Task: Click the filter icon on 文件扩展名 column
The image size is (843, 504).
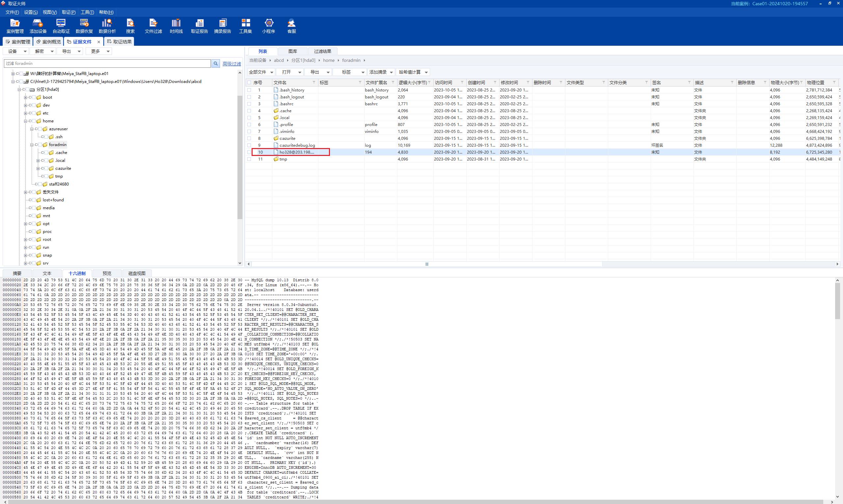Action: [393, 83]
